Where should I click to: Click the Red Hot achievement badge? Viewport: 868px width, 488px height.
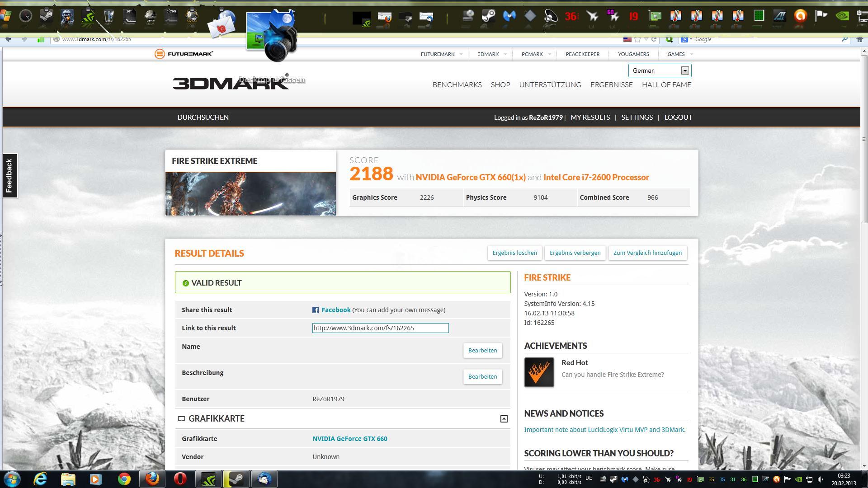[539, 372]
